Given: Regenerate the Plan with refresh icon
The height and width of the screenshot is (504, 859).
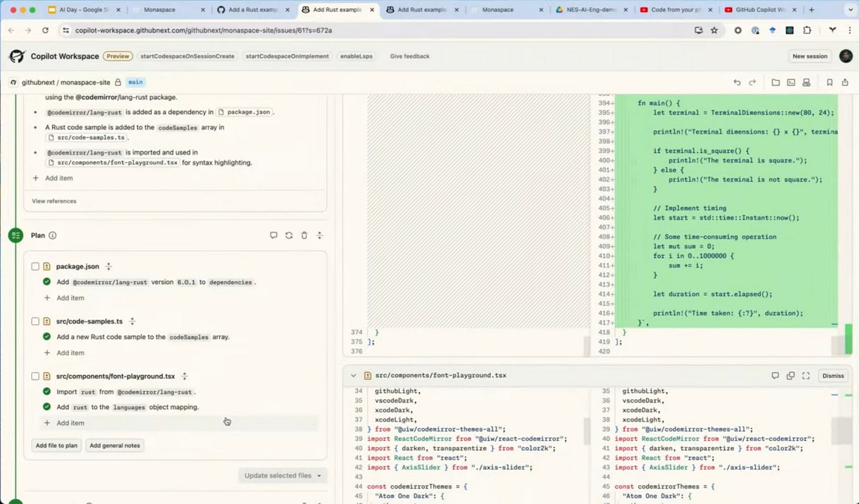Looking at the screenshot, I should click(x=289, y=235).
